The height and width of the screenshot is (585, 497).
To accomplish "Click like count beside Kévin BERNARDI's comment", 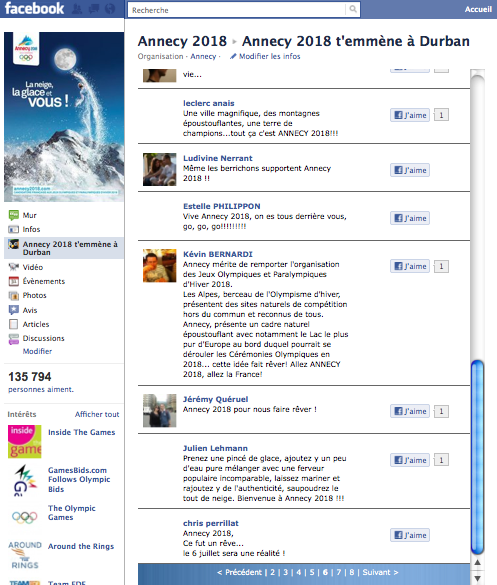I will tap(441, 266).
